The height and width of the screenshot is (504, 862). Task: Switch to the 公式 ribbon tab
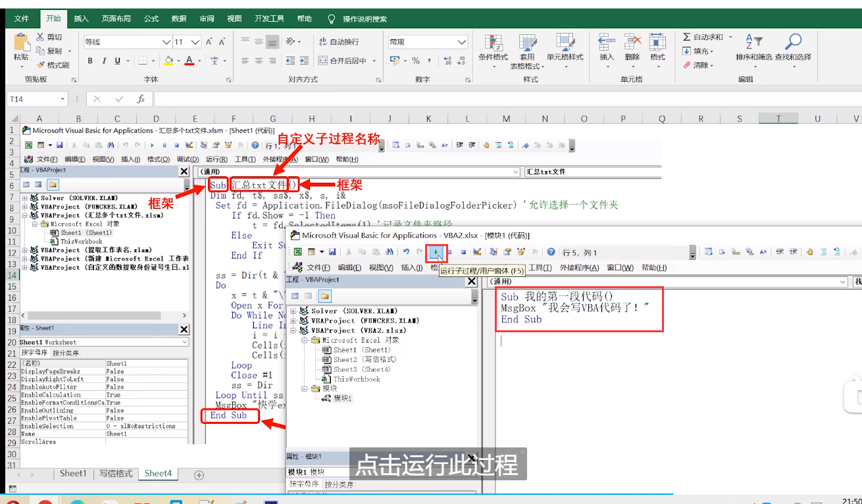(151, 18)
